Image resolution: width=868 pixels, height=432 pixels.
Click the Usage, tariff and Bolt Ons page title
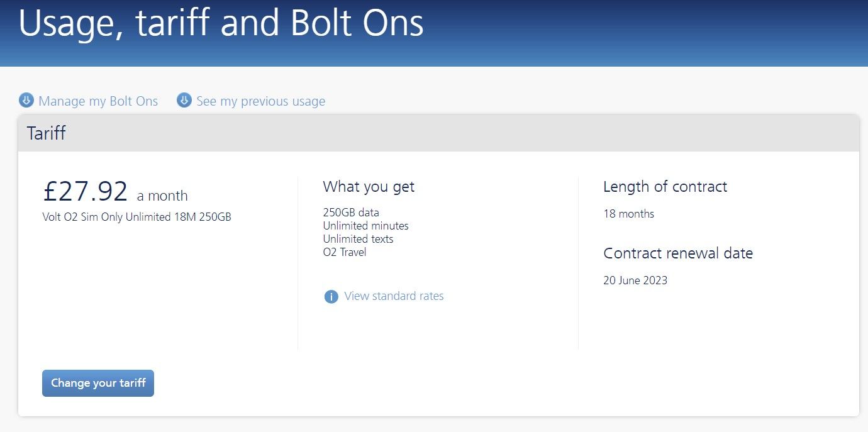(x=221, y=24)
